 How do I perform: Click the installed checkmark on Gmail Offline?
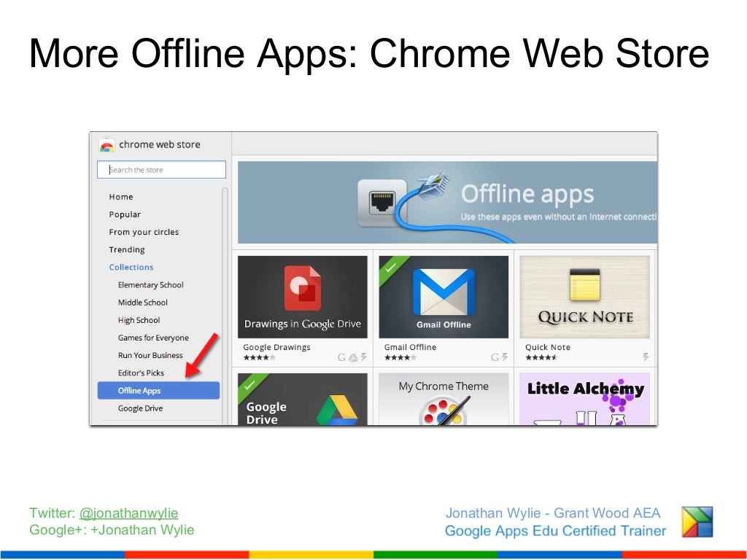tap(391, 268)
